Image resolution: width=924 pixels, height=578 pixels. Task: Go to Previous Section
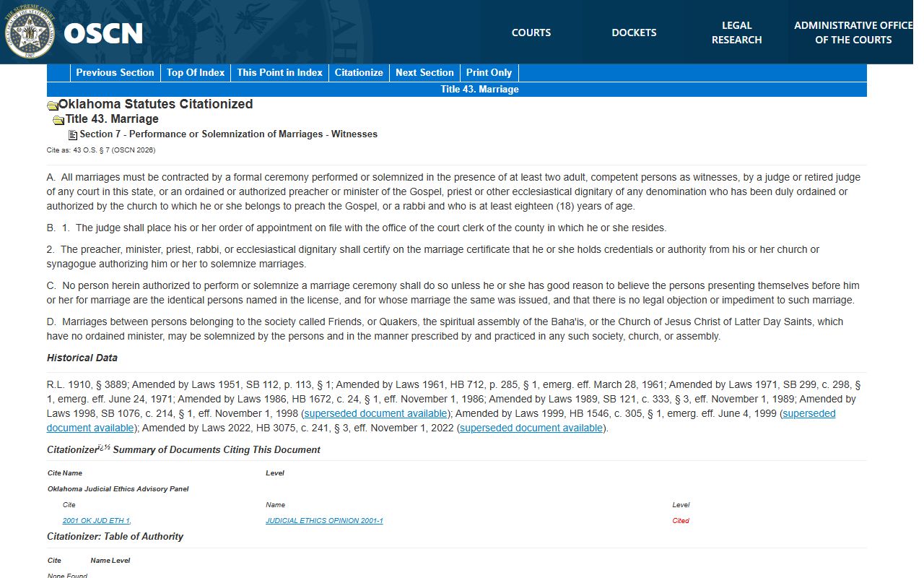coord(115,72)
